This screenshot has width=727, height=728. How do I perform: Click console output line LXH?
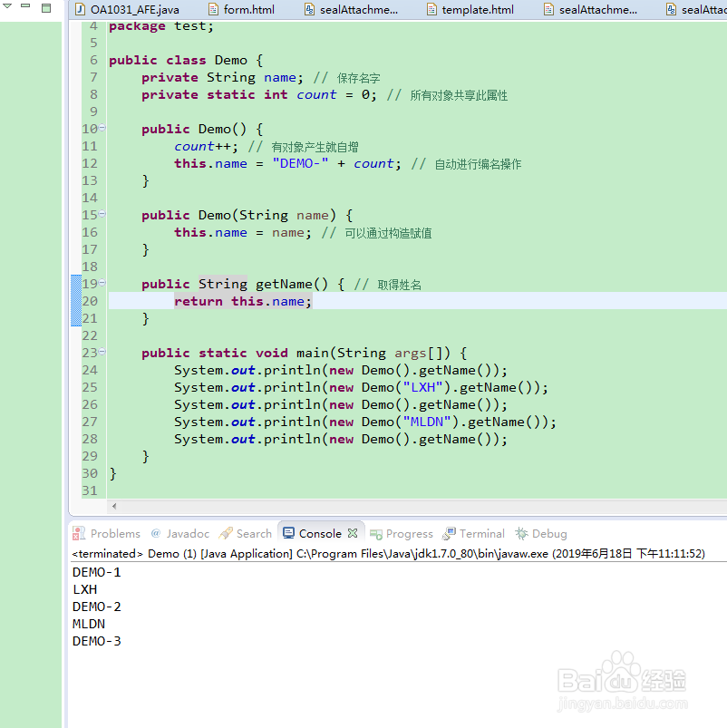click(85, 589)
